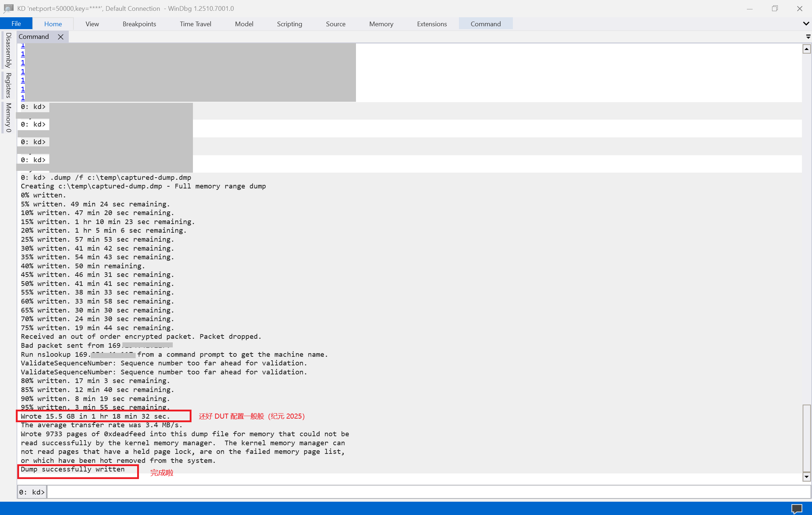Select the Model ribbon tab
Viewport: 812px width, 515px height.
click(x=244, y=24)
